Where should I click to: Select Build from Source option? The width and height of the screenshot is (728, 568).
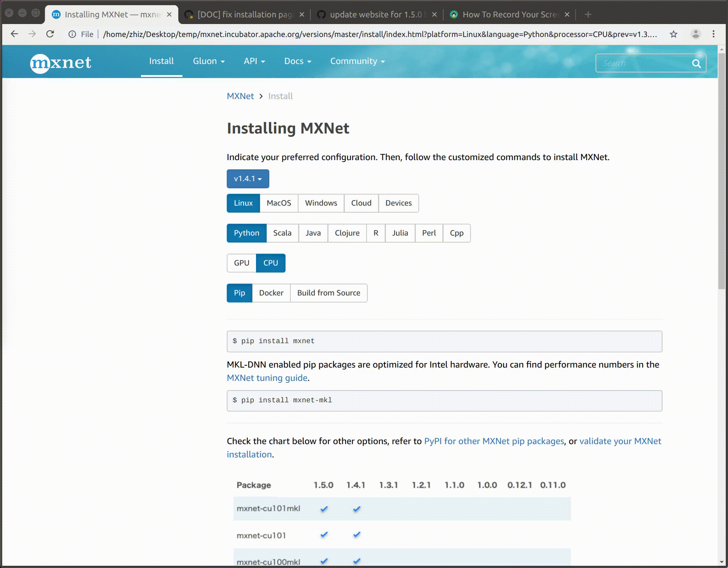[x=328, y=293]
